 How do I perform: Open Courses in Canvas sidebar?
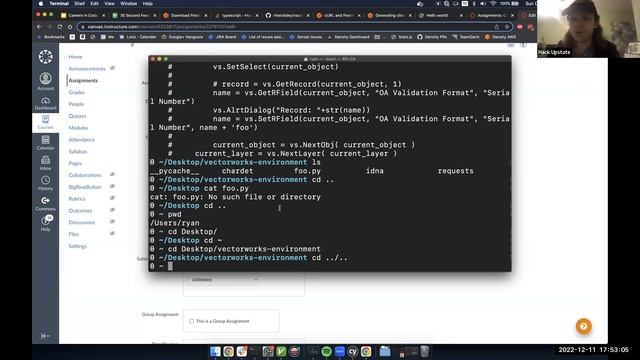pyautogui.click(x=45, y=122)
